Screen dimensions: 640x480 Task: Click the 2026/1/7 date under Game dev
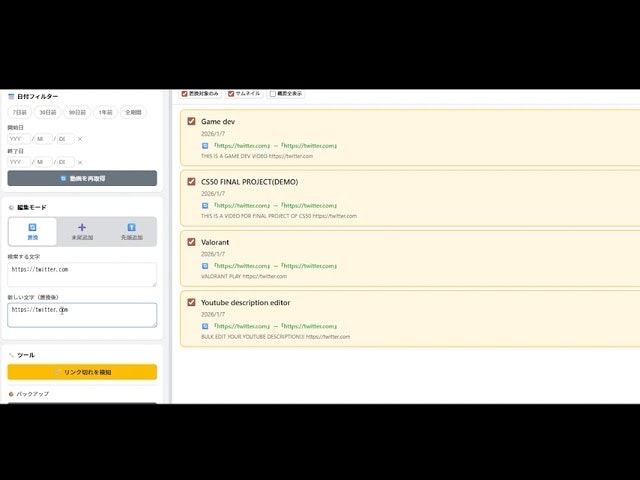(x=213, y=134)
